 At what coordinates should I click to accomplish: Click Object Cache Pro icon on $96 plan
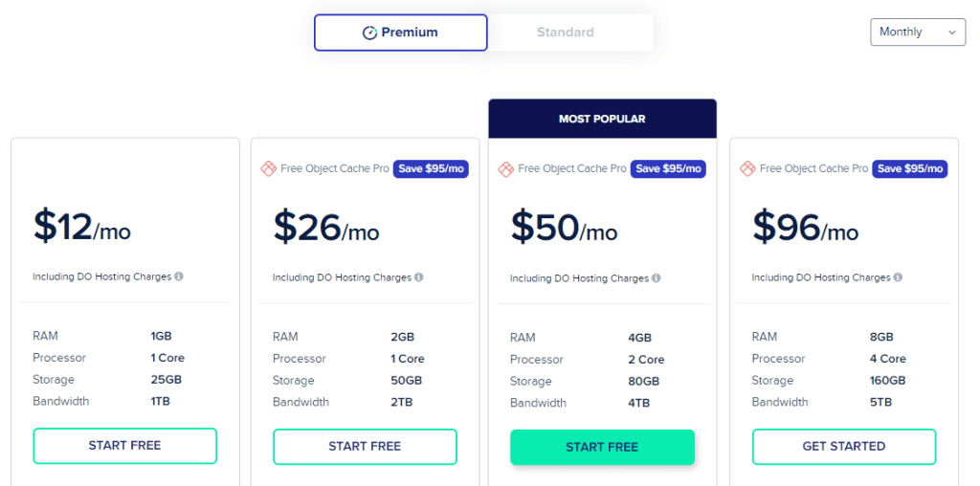(x=747, y=168)
